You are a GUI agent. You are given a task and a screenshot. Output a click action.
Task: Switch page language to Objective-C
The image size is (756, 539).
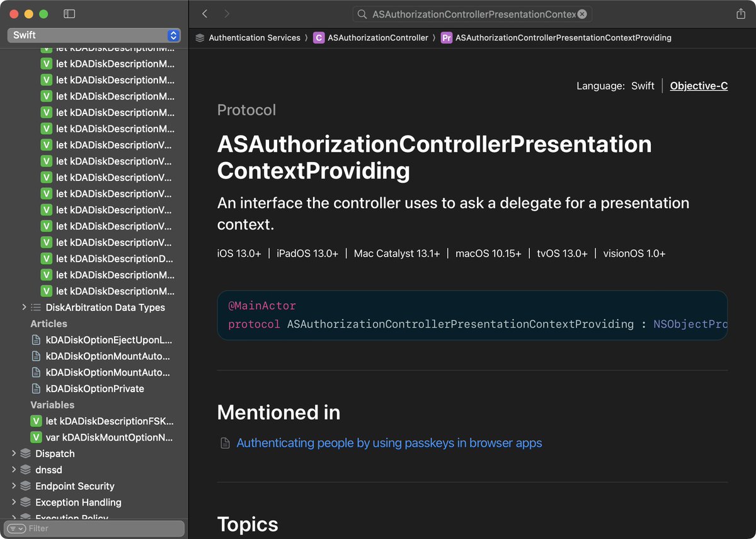699,86
